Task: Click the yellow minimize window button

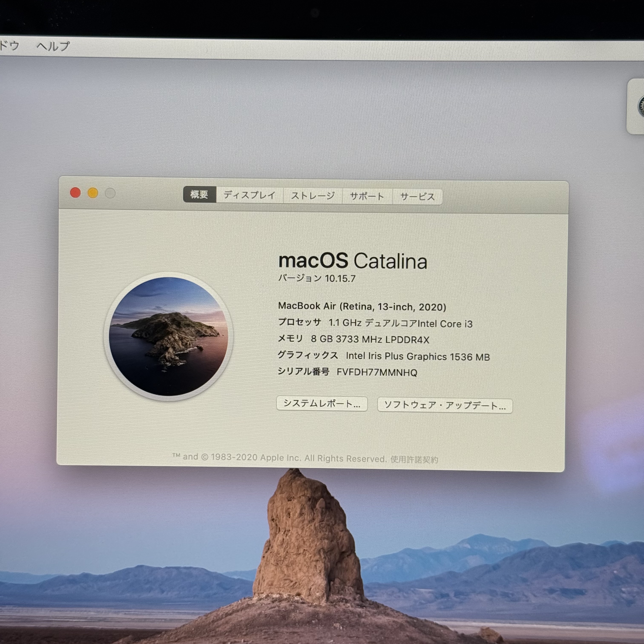Action: [93, 193]
